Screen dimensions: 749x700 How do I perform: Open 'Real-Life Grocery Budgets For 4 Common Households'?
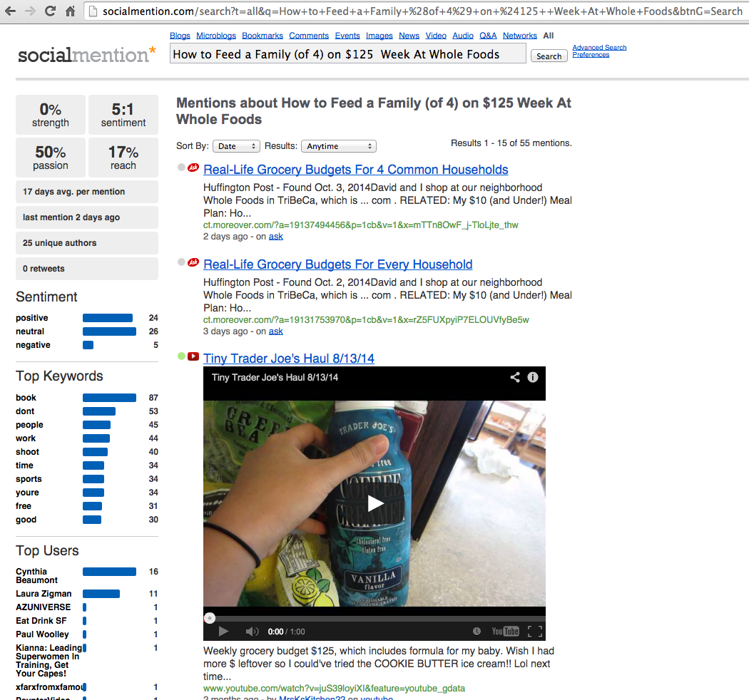356,170
